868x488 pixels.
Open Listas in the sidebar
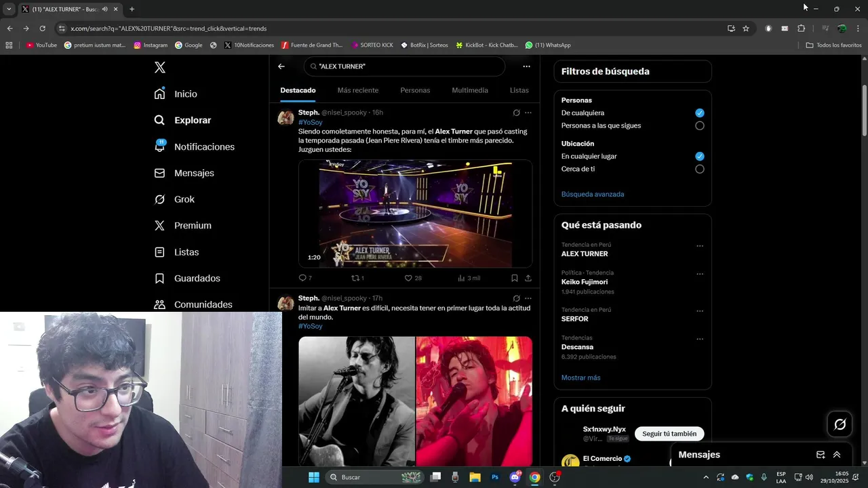(176, 251)
